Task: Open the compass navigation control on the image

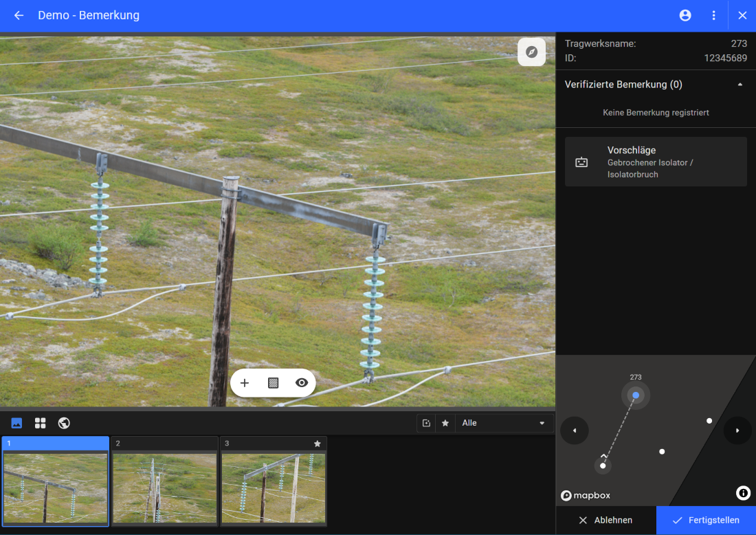Action: [531, 52]
